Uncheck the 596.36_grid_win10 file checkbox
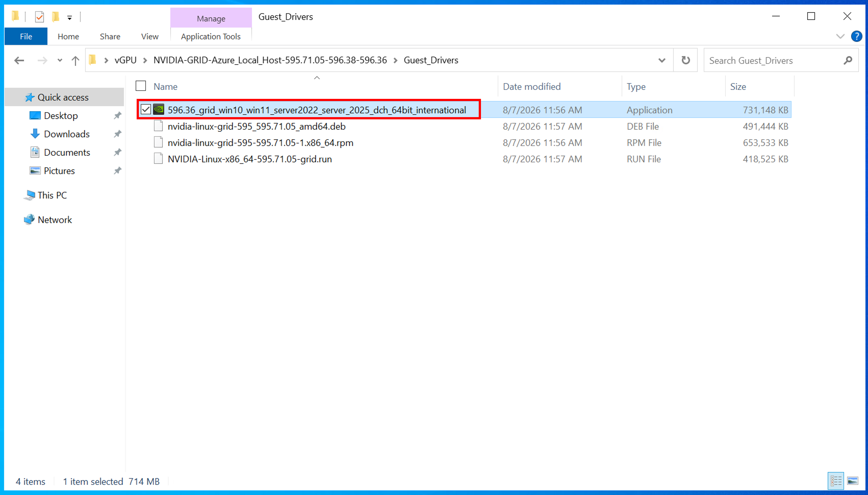Image resolution: width=868 pixels, height=495 pixels. tap(146, 110)
